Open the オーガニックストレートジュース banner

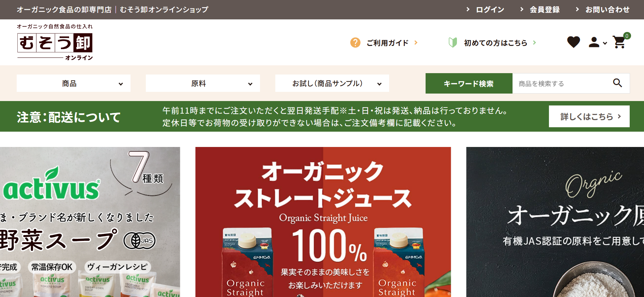pos(323,222)
